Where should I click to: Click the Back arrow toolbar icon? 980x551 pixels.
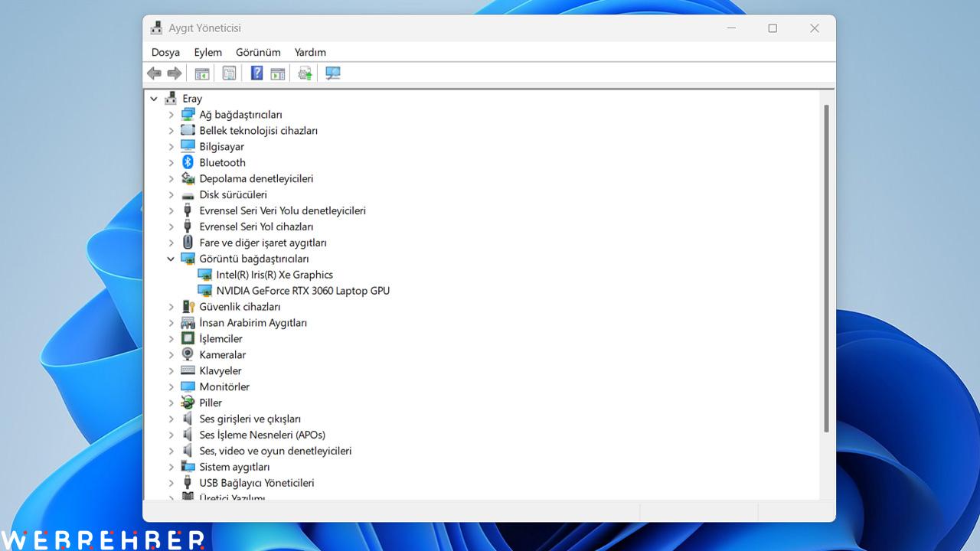pyautogui.click(x=154, y=73)
